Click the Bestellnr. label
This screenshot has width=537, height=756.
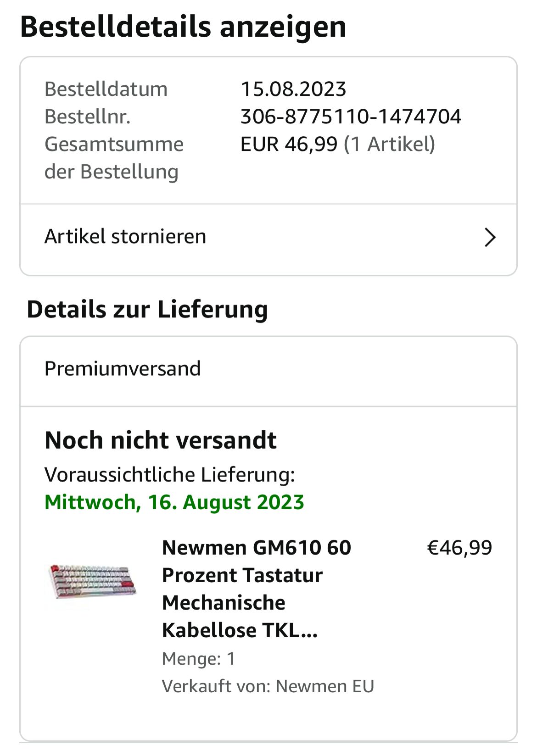[x=88, y=117]
